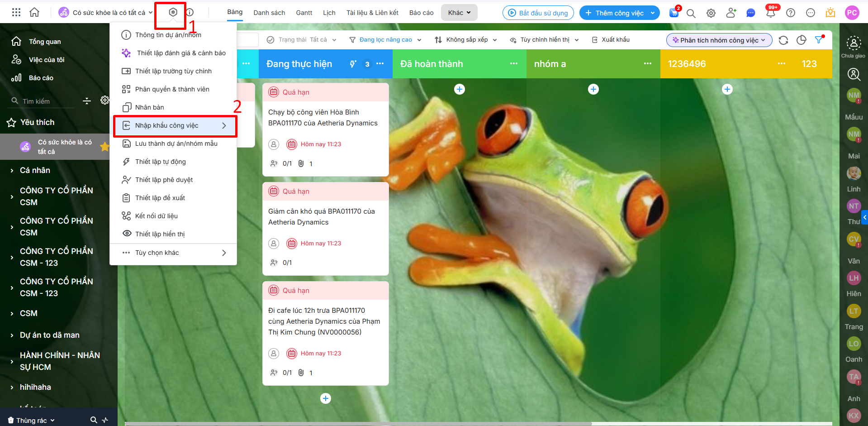868x426 pixels.
Task: Choose Phân quyền & thành viên
Action: 173,89
